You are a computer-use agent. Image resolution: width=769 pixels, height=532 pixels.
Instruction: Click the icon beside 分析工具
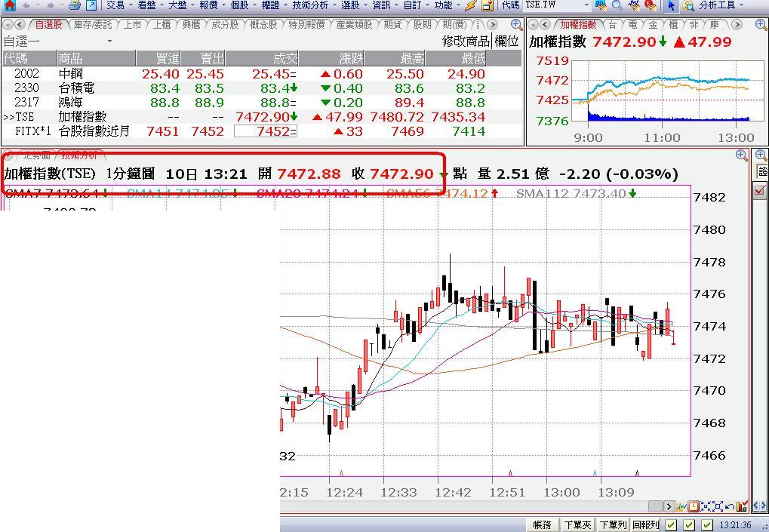(688, 5)
